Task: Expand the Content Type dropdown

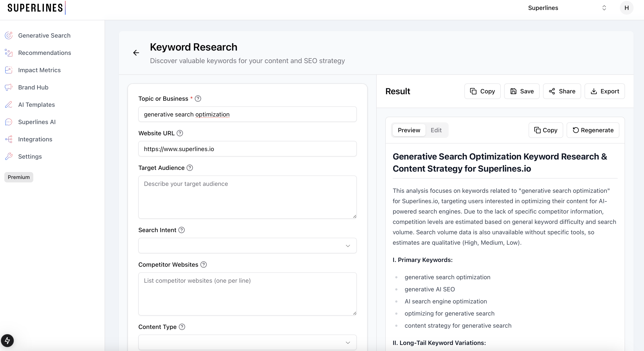Action: [247, 342]
